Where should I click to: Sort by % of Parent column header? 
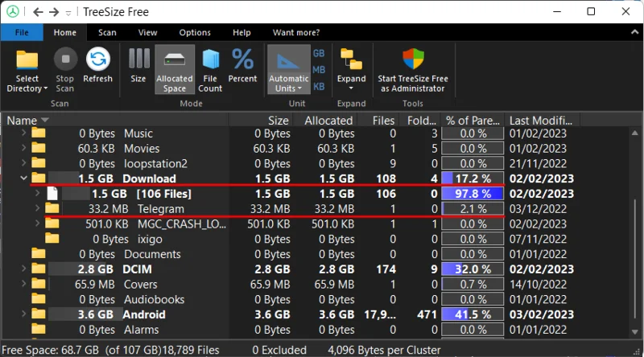[473, 121]
